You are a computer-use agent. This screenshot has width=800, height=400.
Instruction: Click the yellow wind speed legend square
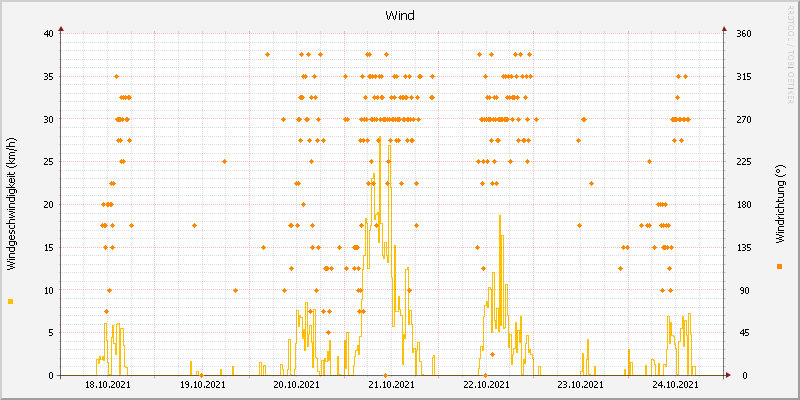point(11,302)
